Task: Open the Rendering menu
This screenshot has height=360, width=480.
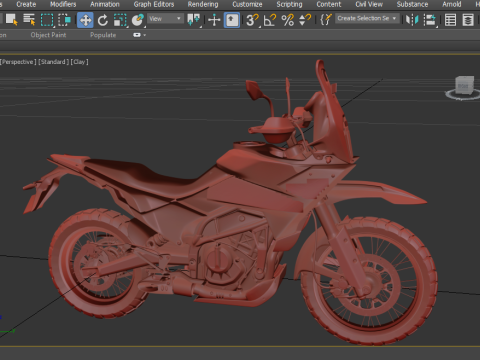Action: click(203, 4)
